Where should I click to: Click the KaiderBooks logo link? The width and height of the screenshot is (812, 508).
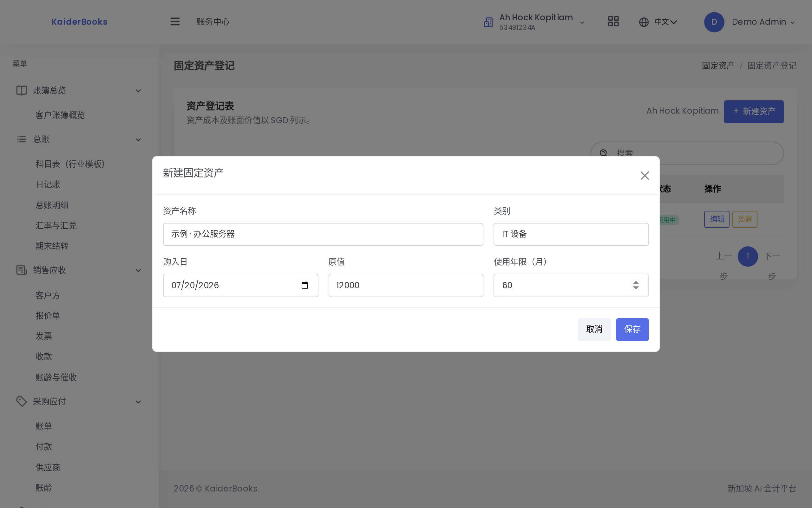click(x=79, y=22)
